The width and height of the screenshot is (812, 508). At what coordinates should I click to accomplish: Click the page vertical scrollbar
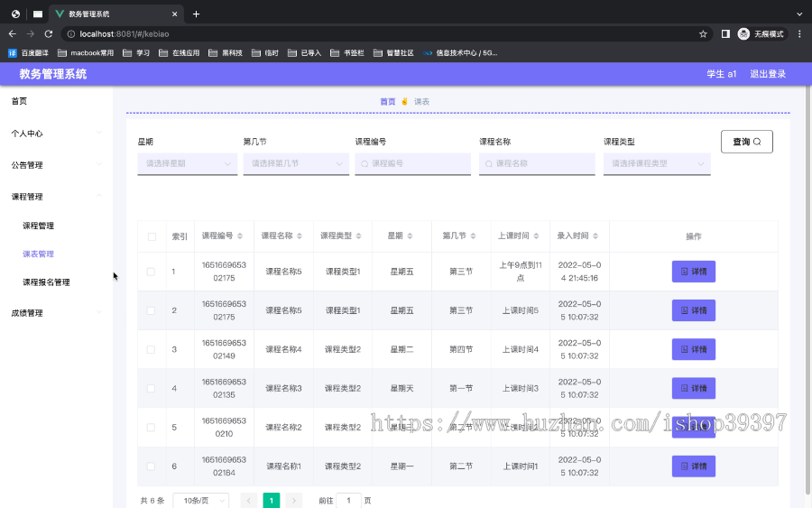coord(807,290)
